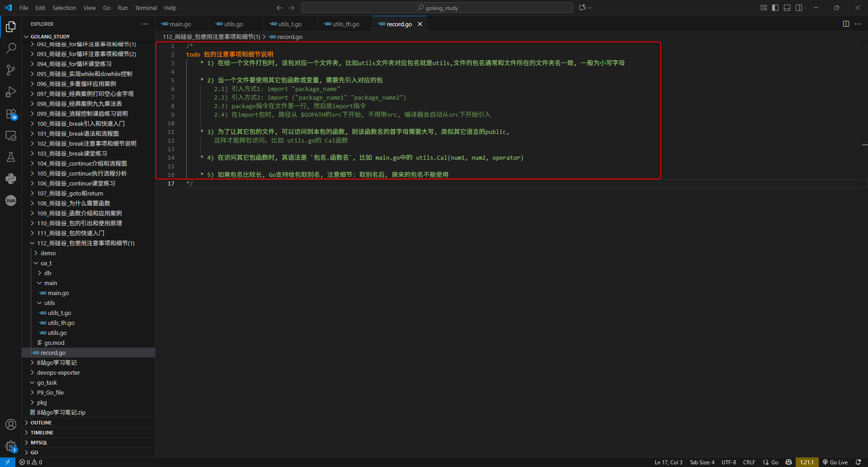The height and width of the screenshot is (467, 868).
Task: Go back with the navigation arrow
Action: point(279,8)
